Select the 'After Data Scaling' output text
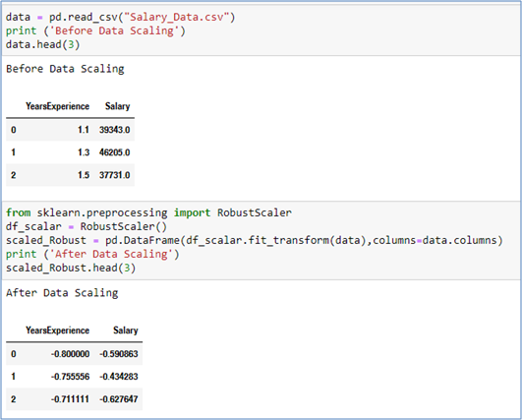The width and height of the screenshot is (522, 420). coord(62,293)
